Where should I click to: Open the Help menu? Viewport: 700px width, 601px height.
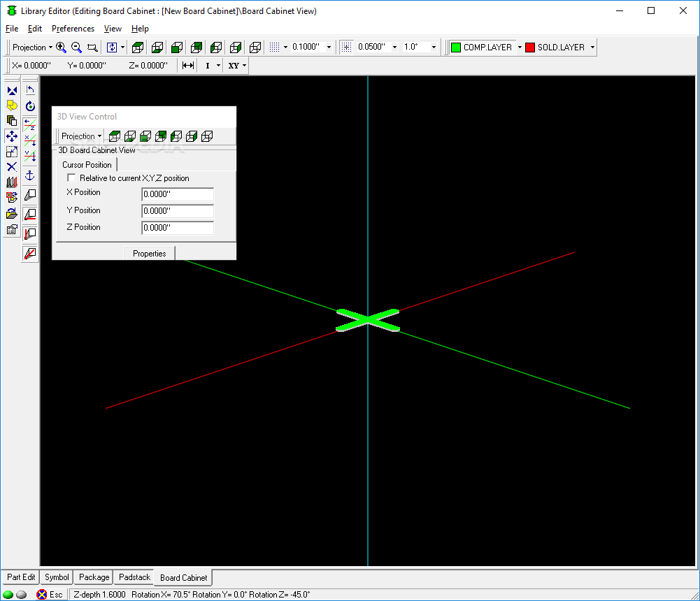point(140,29)
